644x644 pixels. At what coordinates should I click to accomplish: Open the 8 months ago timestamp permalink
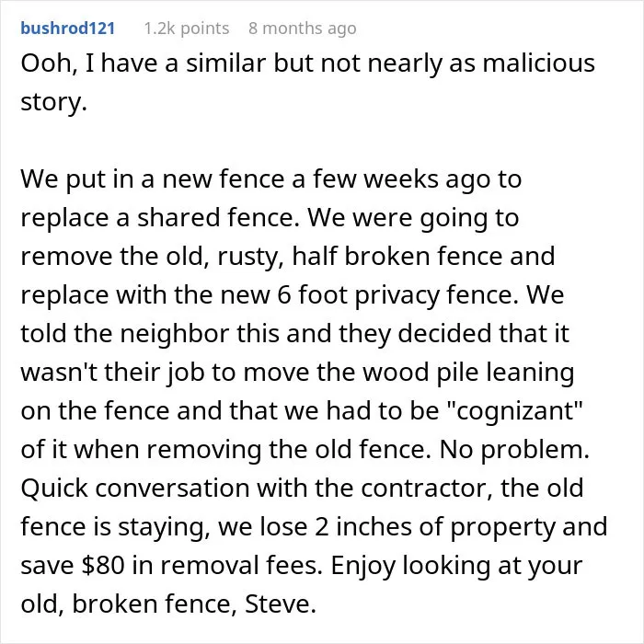pos(303,29)
